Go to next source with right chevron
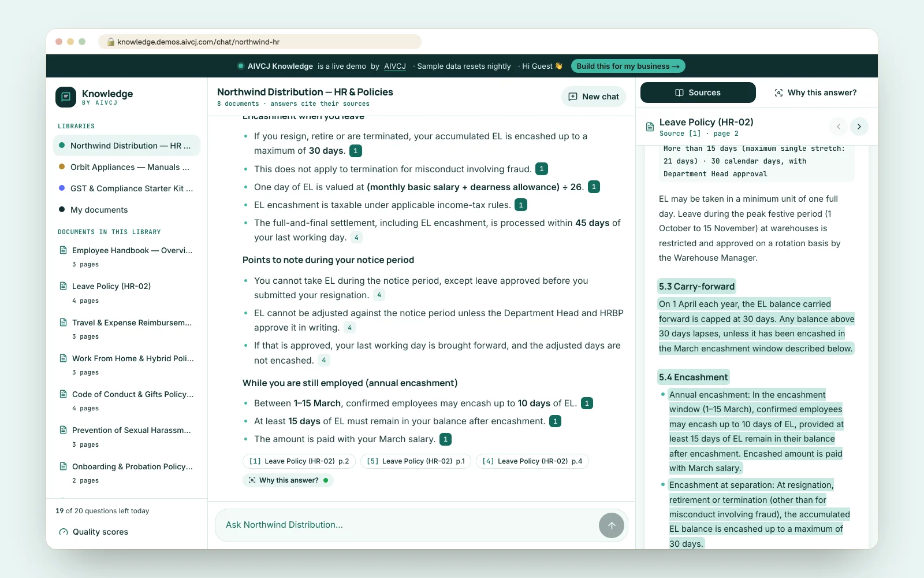The width and height of the screenshot is (924, 578). click(859, 127)
